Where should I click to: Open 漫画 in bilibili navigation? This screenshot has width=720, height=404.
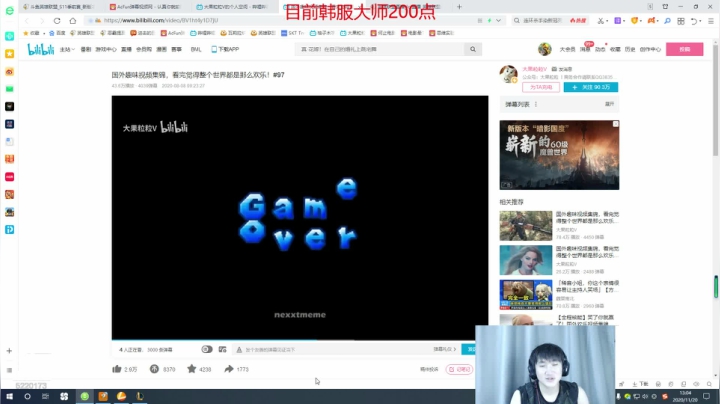pos(161,49)
